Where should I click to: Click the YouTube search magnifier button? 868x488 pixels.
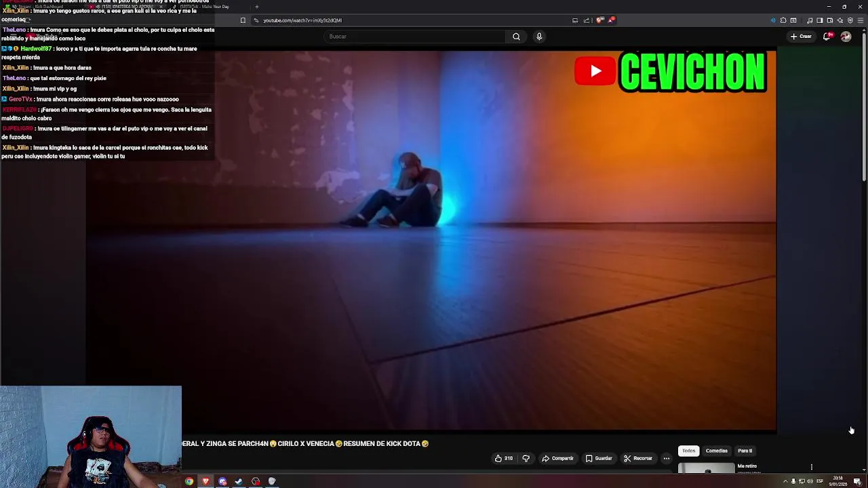516,37
